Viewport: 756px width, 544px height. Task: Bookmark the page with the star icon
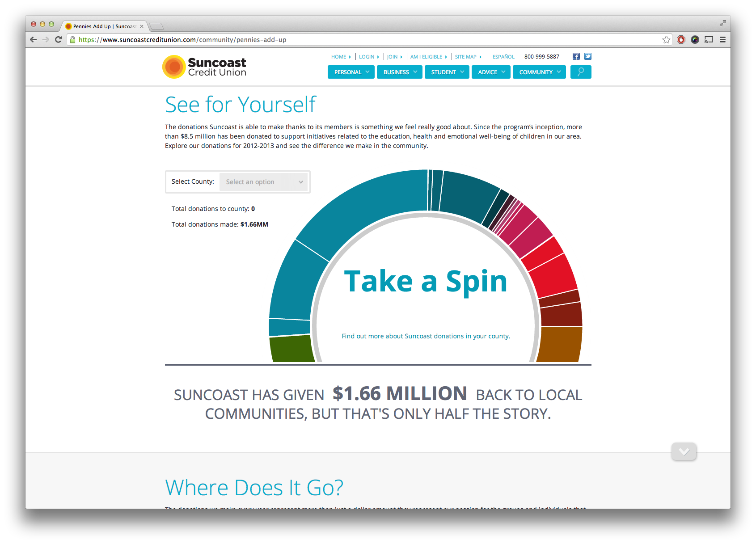pyautogui.click(x=666, y=39)
